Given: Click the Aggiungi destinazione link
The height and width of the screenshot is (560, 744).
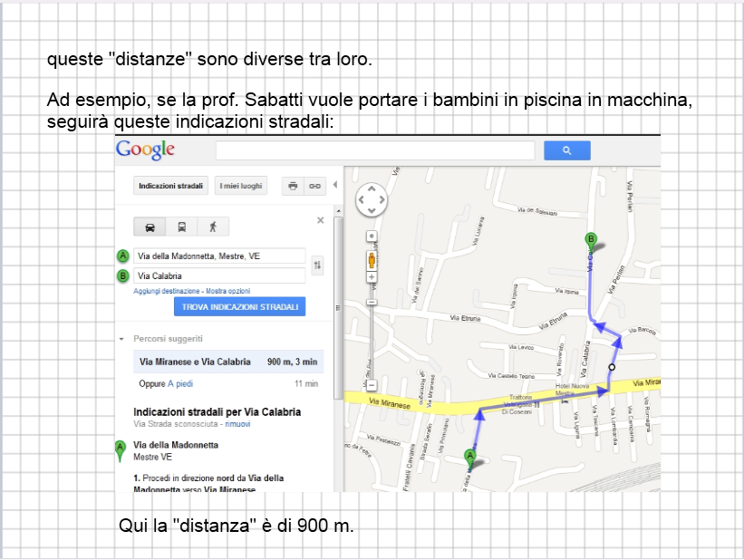Looking at the screenshot, I should click(167, 291).
